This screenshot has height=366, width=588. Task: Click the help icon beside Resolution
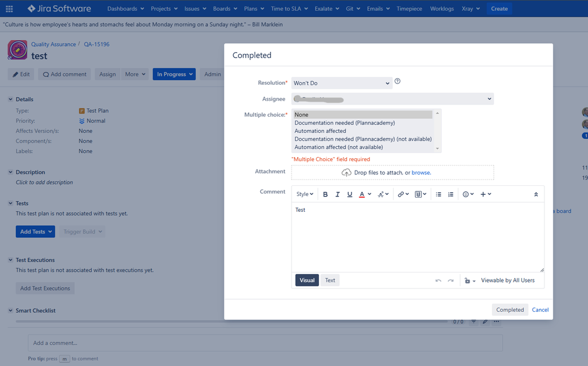click(397, 81)
